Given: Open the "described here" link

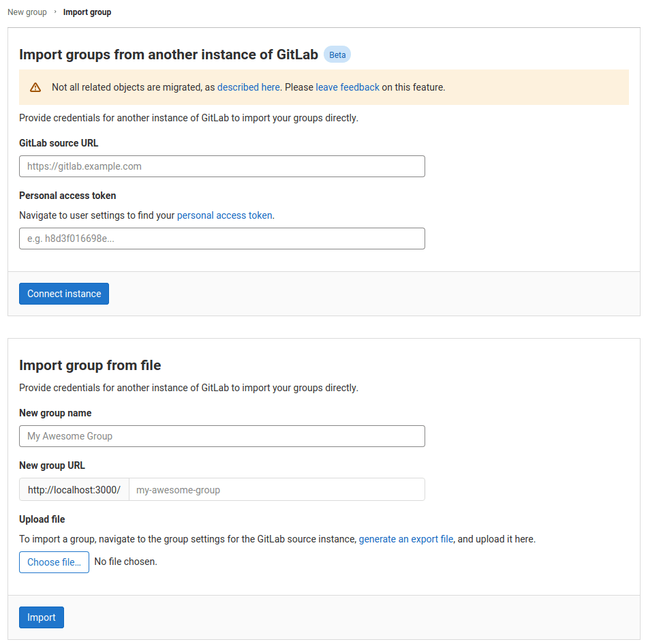Looking at the screenshot, I should coord(248,87).
